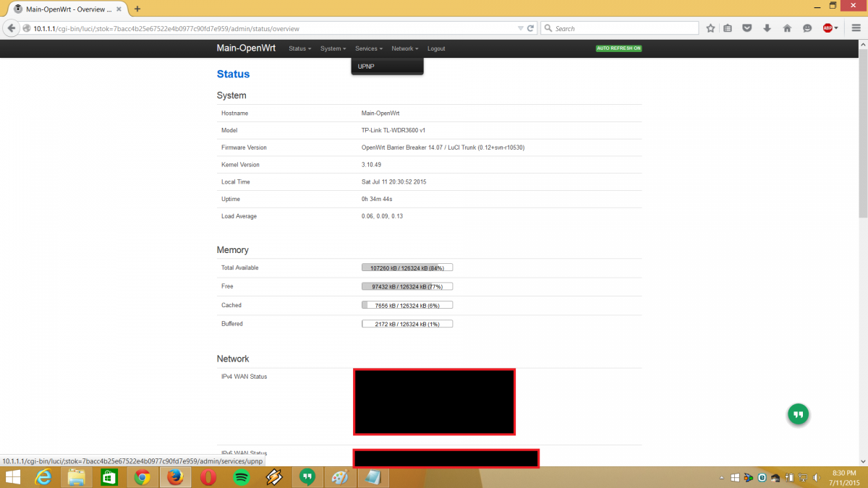868x488 pixels.
Task: Click the Main-OpenWrt brand link
Action: pos(247,48)
